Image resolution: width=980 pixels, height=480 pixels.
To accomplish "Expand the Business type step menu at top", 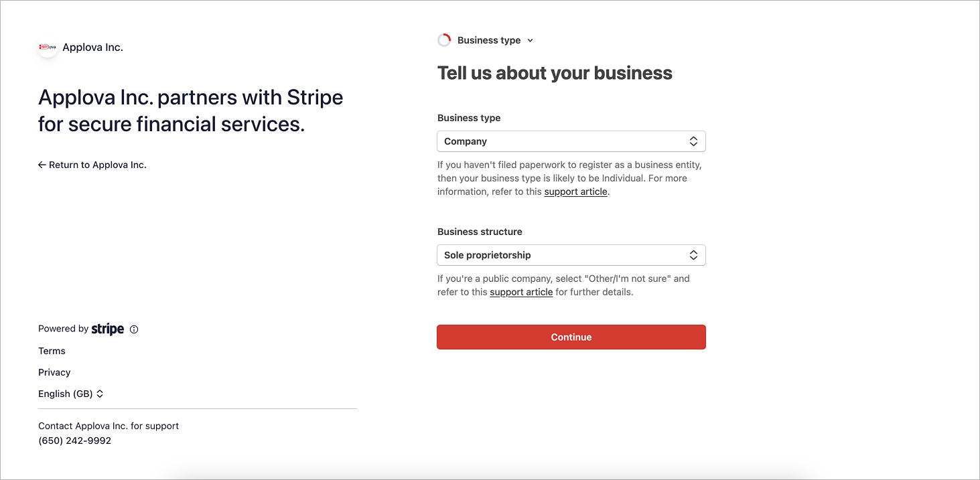I will (486, 40).
